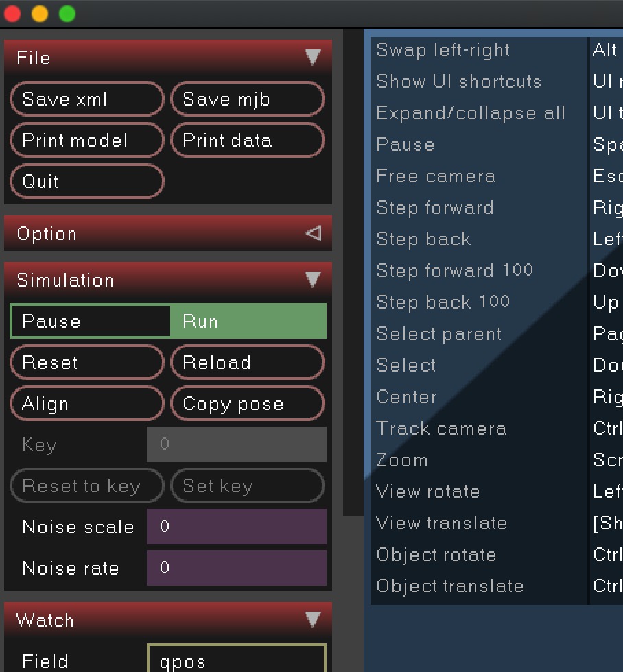Save the model as mjb

[x=247, y=99]
